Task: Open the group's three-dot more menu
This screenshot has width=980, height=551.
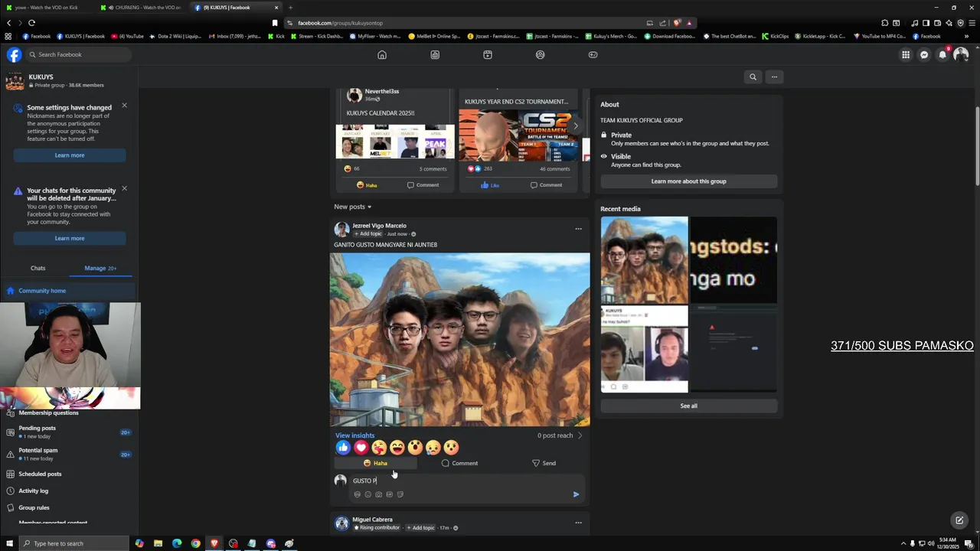Action: pos(774,77)
